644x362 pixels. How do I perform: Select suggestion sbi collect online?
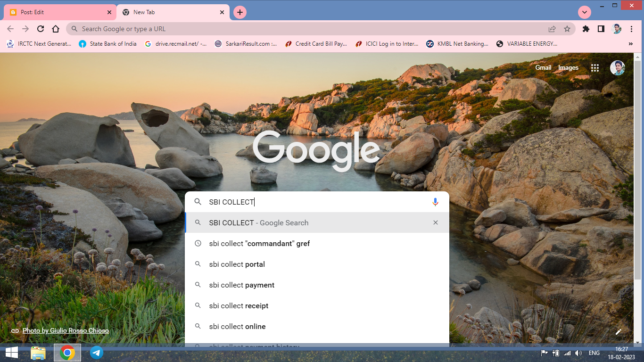click(x=317, y=326)
